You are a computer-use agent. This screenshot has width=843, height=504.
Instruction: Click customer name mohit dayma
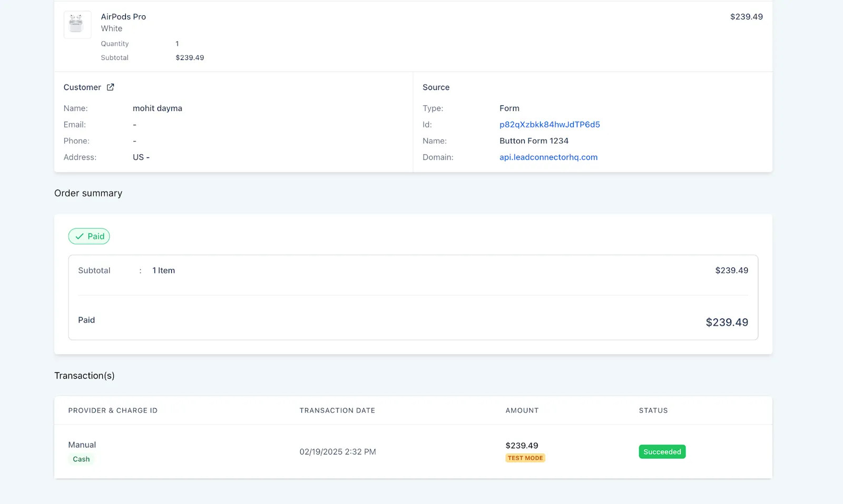[x=158, y=108]
